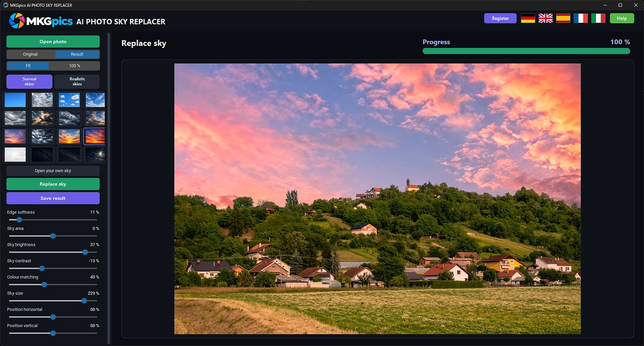Screen dimensions: 644x346
Task: Switch language using the German flag
Action: tap(528, 18)
